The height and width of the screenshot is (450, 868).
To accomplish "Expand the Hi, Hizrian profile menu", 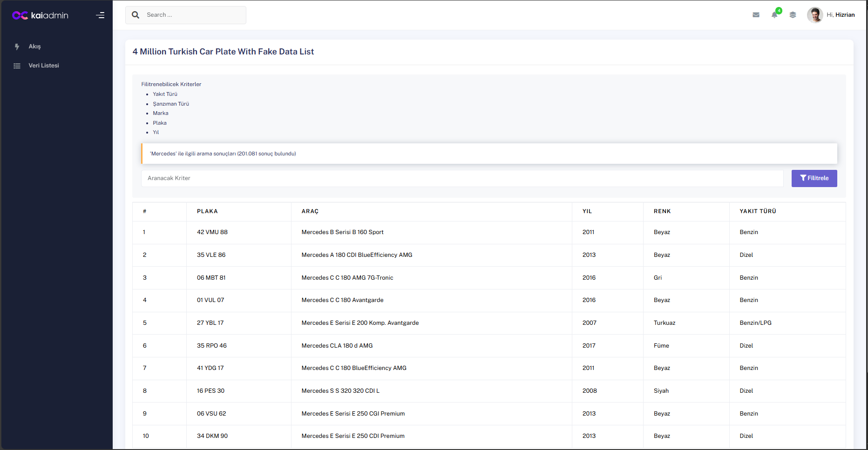I will tap(841, 15).
